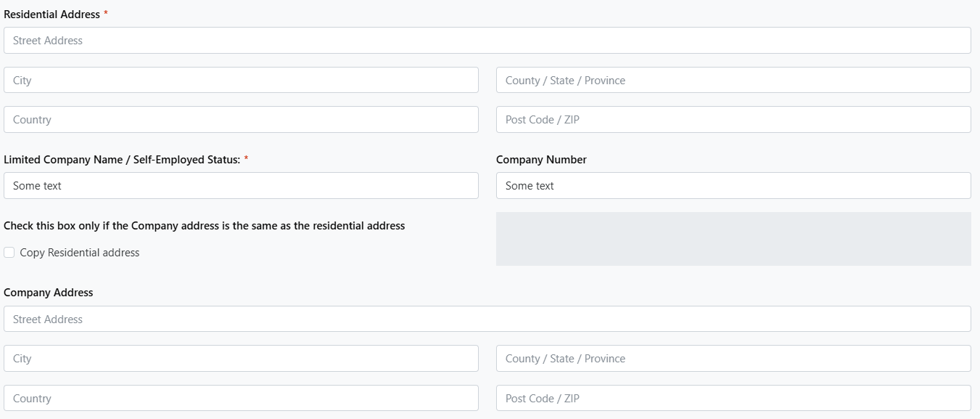Focus the City field under Company Address
This screenshot has height=419, width=980.
[x=241, y=359]
